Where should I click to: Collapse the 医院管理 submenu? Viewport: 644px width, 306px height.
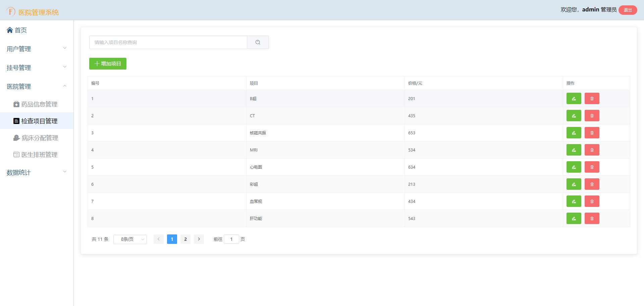pyautogui.click(x=37, y=87)
